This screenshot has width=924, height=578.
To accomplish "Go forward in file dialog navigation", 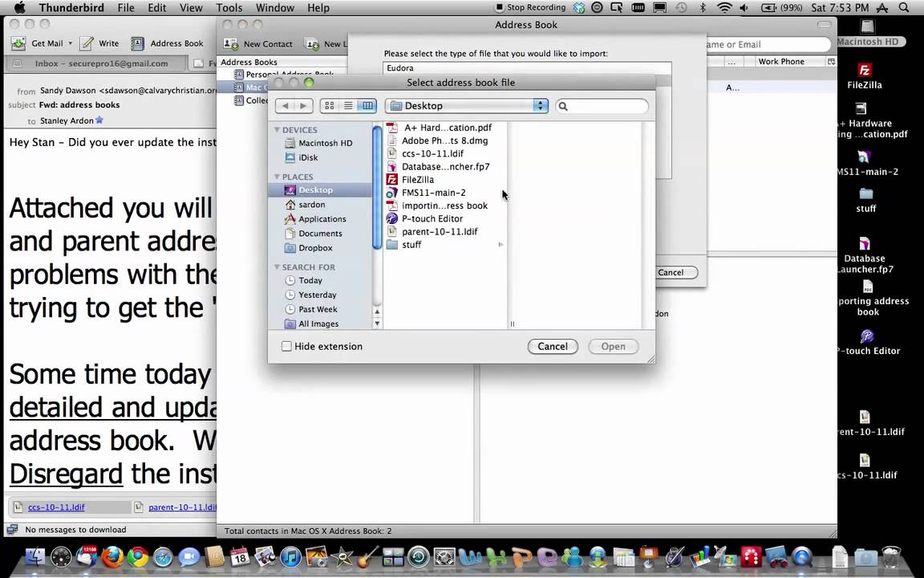I will 303,106.
